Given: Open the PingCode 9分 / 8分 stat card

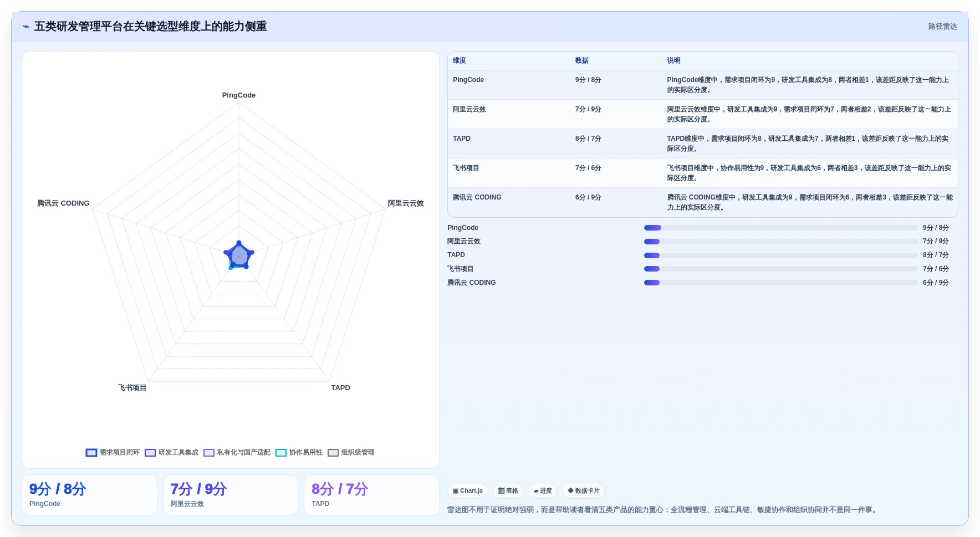Looking at the screenshot, I should click(x=89, y=495).
